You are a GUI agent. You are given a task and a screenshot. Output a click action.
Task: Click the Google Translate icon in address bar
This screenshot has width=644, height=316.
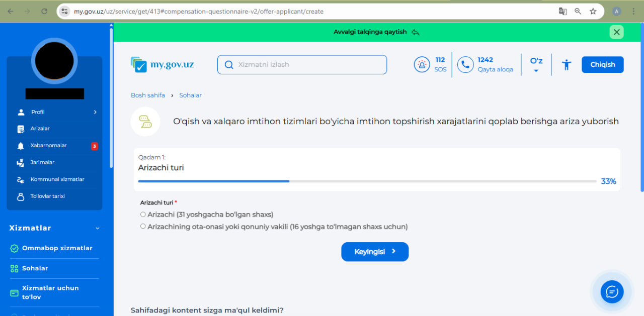click(x=563, y=11)
